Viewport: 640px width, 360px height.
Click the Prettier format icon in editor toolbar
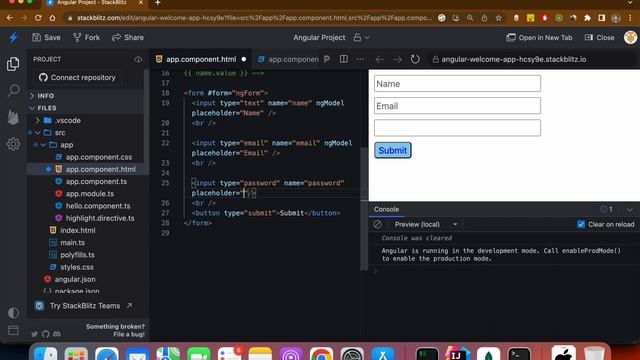tap(327, 60)
